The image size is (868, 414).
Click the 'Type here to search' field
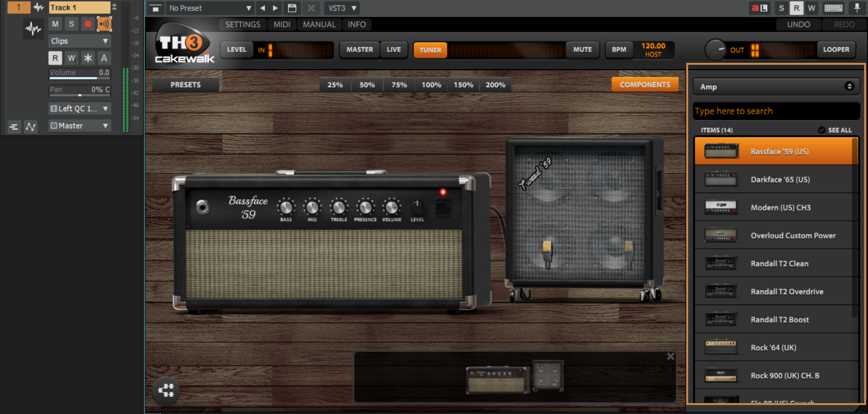click(x=776, y=111)
